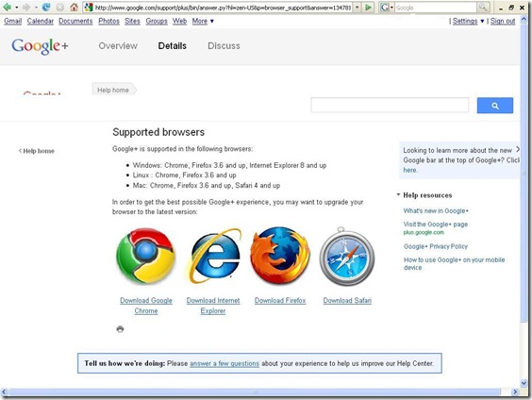The image size is (532, 400).
Task: Click the horizontal scrollbar left arrow
Action: [x=4, y=392]
